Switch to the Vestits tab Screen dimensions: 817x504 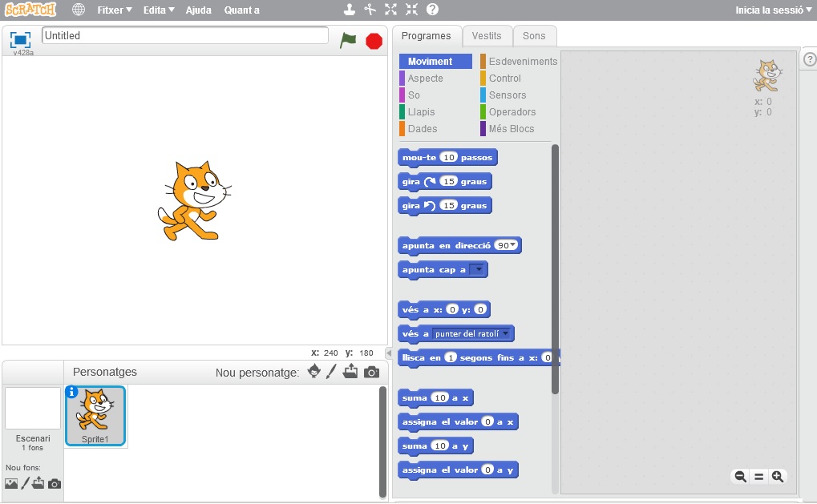coord(487,36)
